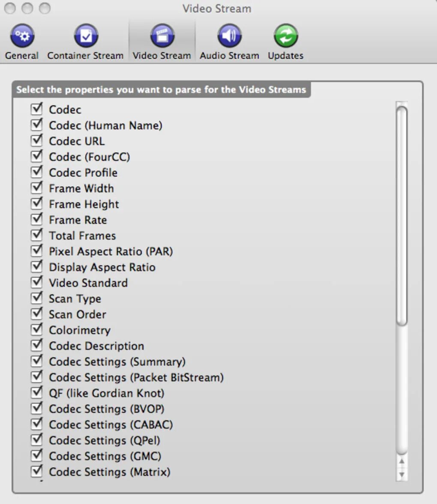The height and width of the screenshot is (504, 437).
Task: Click the Updates tab label
Action: (285, 56)
